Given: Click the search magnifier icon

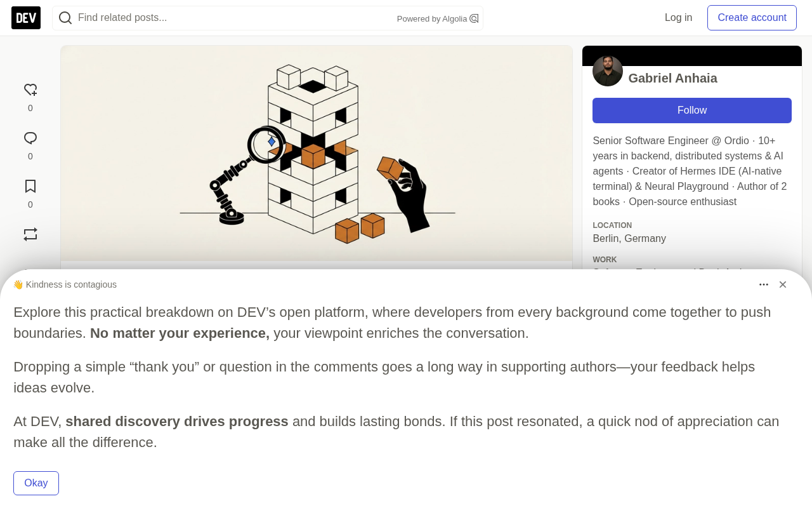Looking at the screenshot, I should tap(65, 18).
